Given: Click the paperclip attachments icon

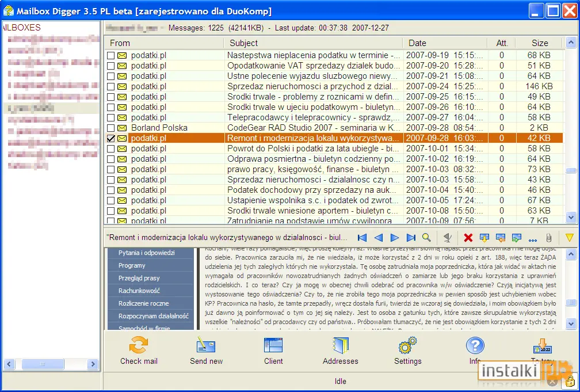Looking at the screenshot, I should point(549,238).
